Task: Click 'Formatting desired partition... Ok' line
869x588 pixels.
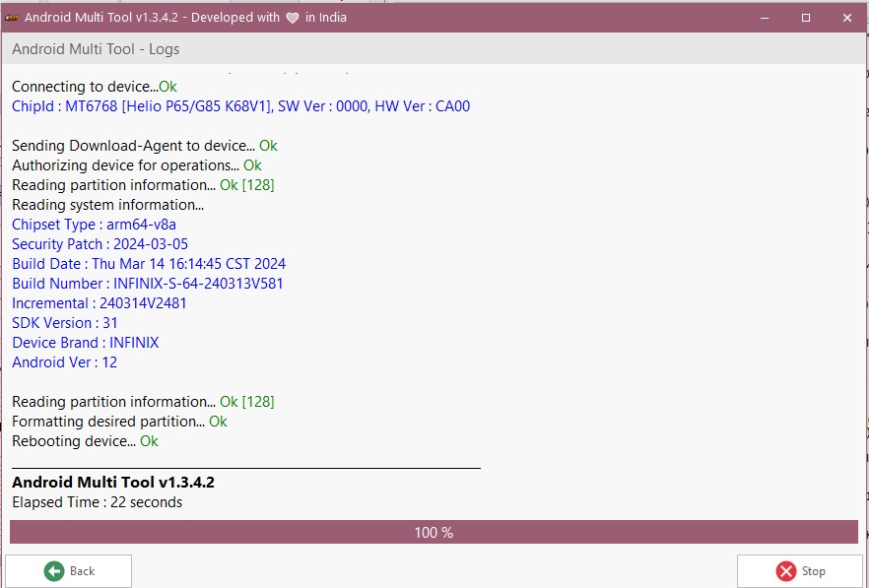Action: pos(120,422)
